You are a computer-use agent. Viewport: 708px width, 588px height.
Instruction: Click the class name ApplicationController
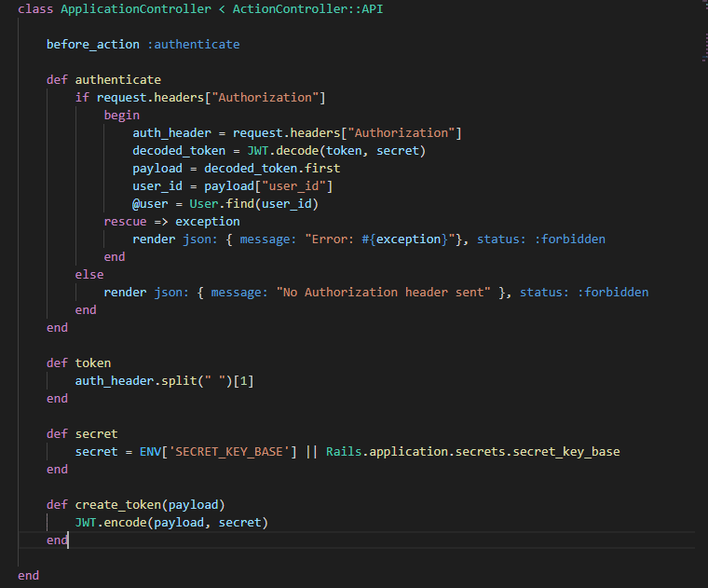[135, 9]
